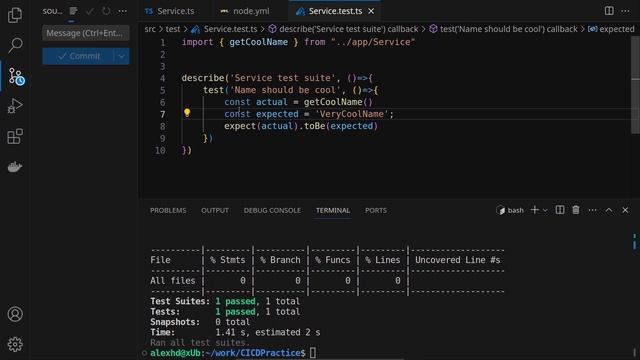
Task: Open the Explorer view in activity bar
Action: [15, 15]
